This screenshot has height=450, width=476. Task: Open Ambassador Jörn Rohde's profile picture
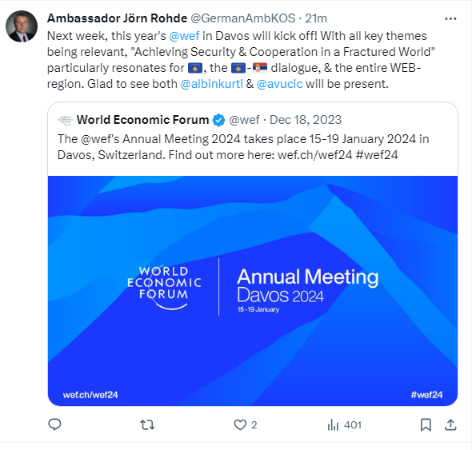(x=22, y=26)
